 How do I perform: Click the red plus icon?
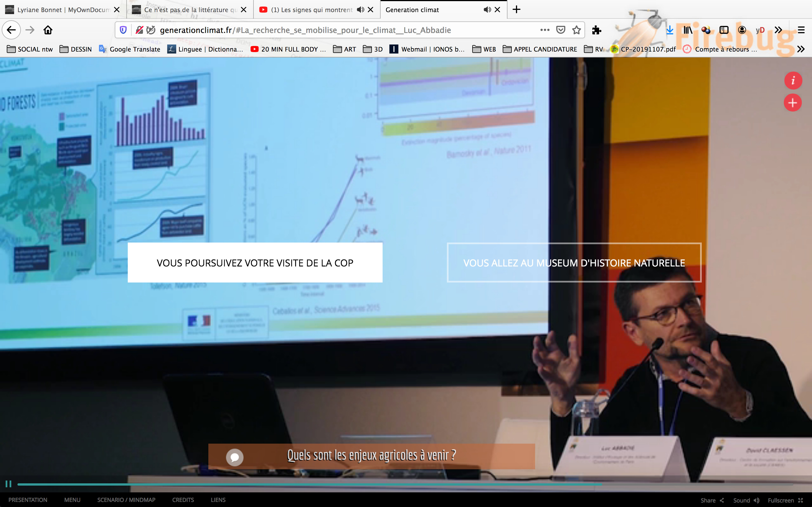click(793, 103)
